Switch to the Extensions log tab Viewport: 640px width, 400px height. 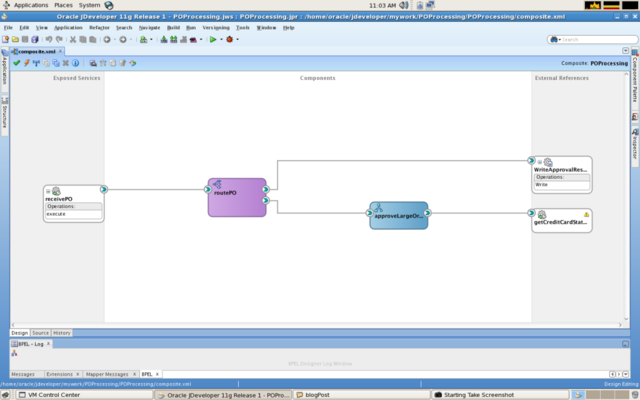click(x=59, y=374)
